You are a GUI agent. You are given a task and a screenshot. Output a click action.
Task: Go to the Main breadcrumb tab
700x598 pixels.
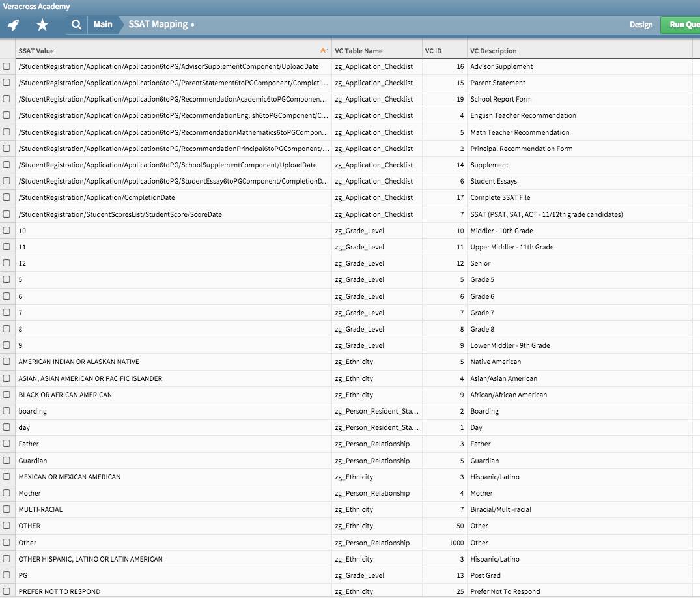[x=102, y=25]
